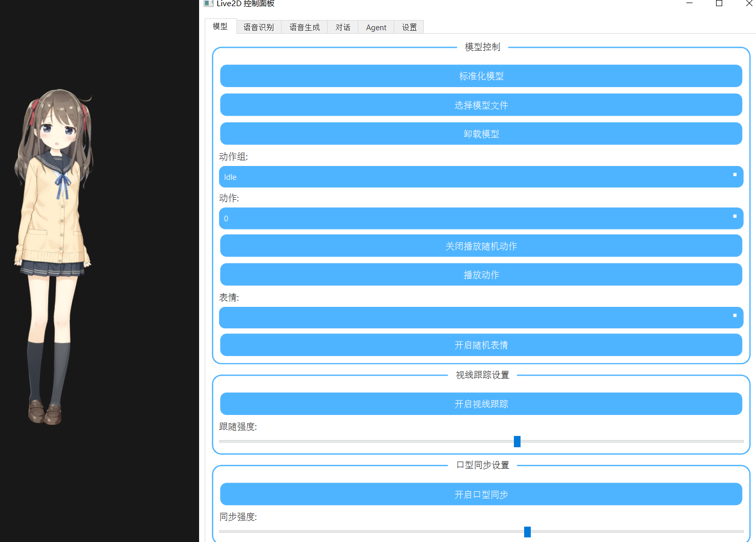Go to the 对话 tab
Screen dimensions: 756x542
click(343, 27)
